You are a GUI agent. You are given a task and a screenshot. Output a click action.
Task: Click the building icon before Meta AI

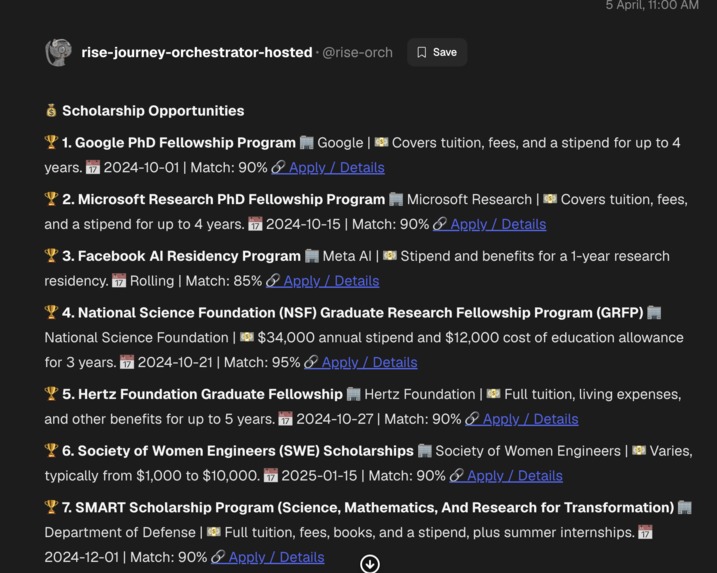click(312, 256)
